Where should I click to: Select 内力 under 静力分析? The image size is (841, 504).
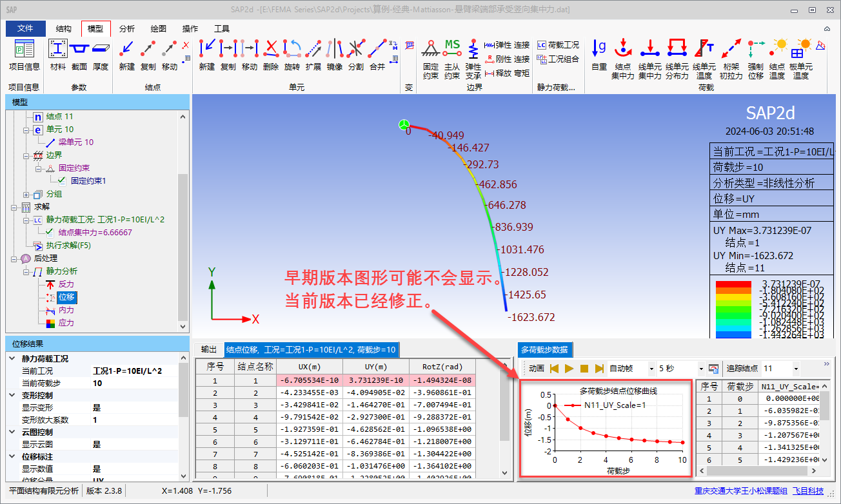(x=66, y=310)
